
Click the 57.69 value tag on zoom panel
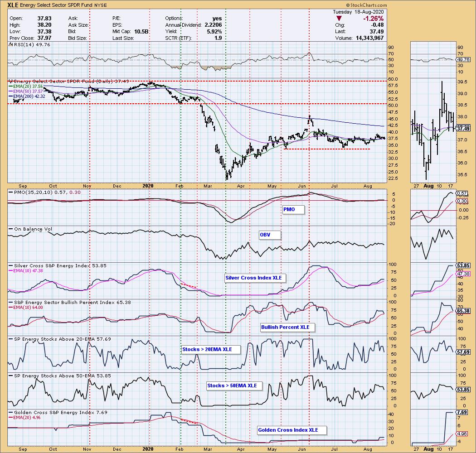click(x=463, y=352)
